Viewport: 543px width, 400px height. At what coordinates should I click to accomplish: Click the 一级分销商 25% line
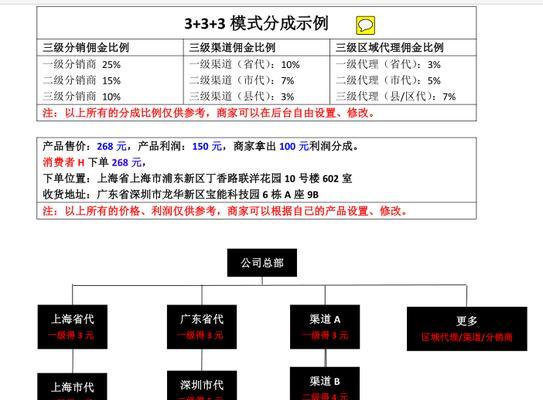click(82, 64)
